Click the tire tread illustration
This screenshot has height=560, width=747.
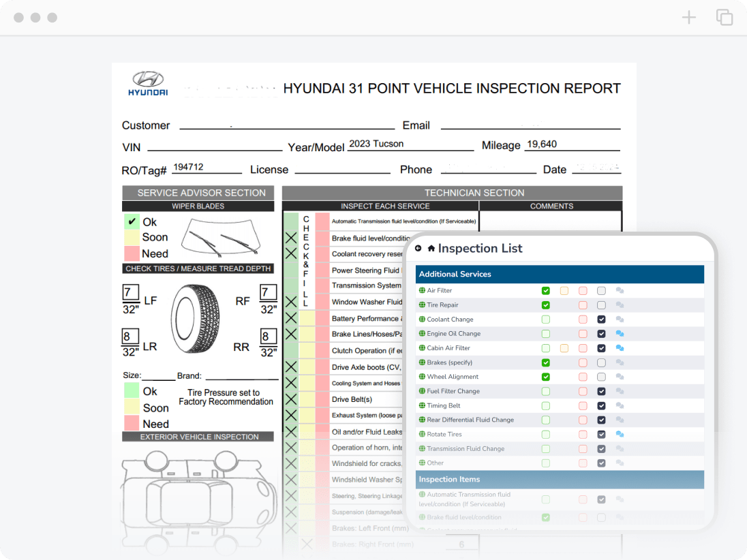[196, 319]
